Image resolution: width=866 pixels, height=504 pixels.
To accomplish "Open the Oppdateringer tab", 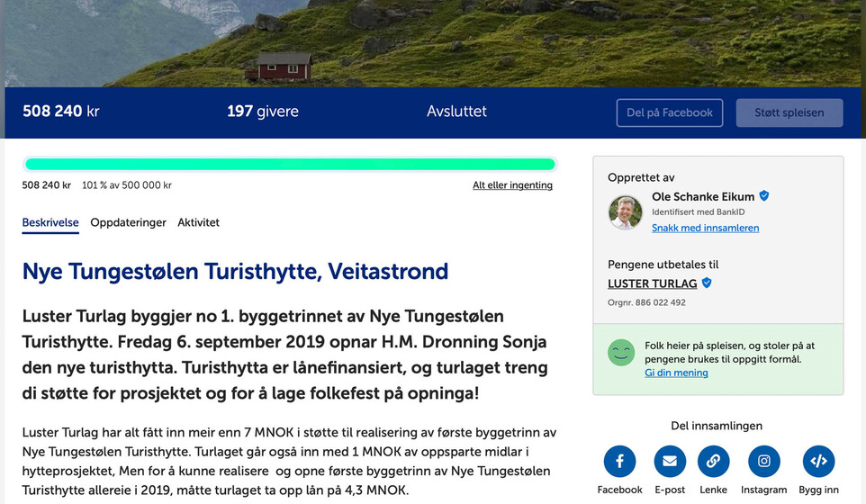I will (x=128, y=222).
